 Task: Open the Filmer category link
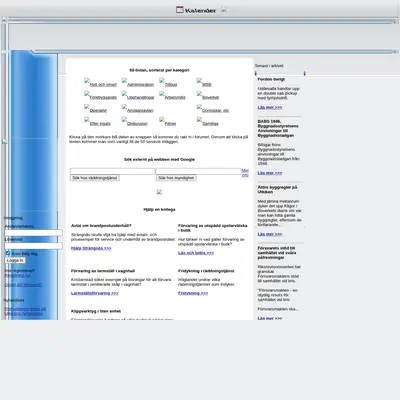[170, 124]
